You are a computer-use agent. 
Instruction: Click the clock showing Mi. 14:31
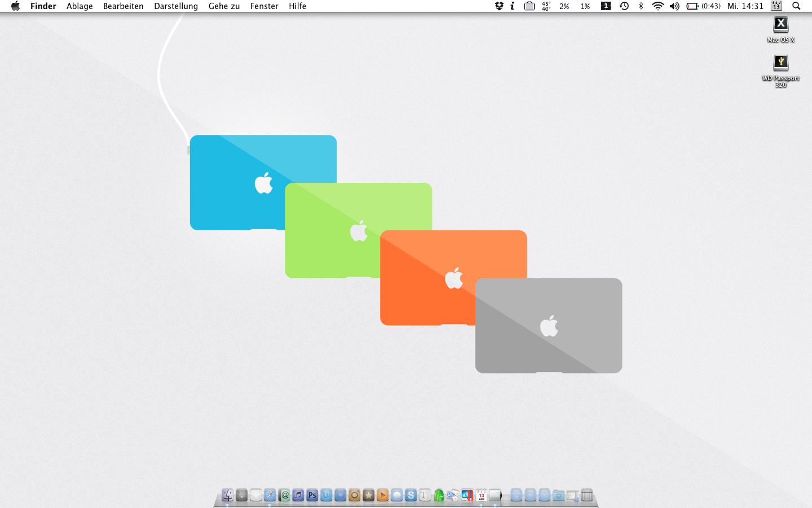pyautogui.click(x=745, y=6)
